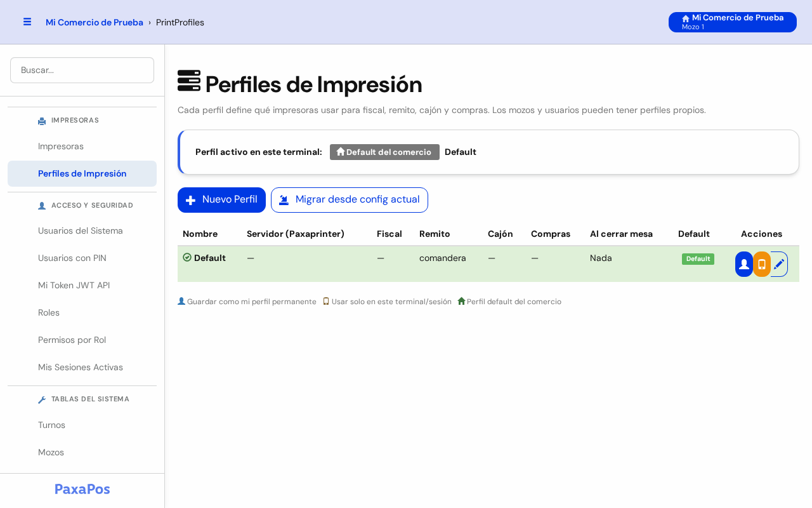Go to Mozos in the sidebar

tap(82, 452)
